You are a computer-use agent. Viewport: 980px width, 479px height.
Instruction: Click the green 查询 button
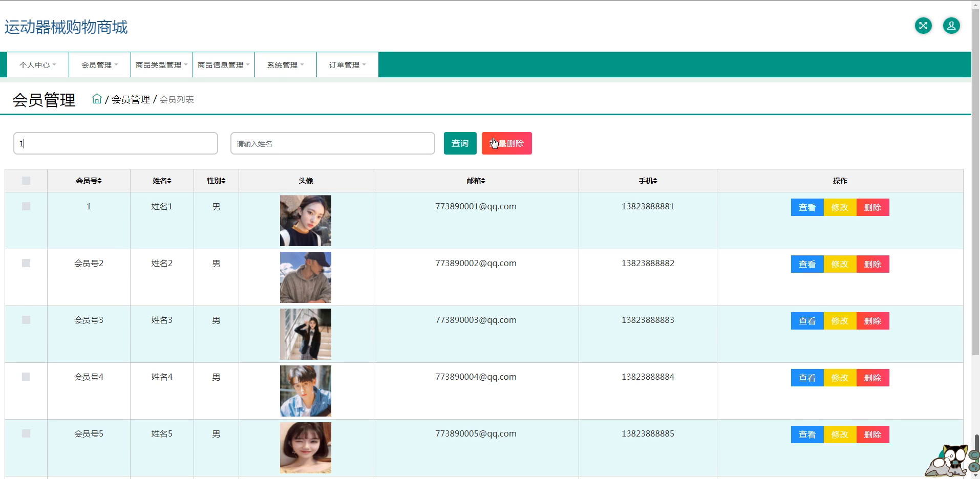click(460, 143)
